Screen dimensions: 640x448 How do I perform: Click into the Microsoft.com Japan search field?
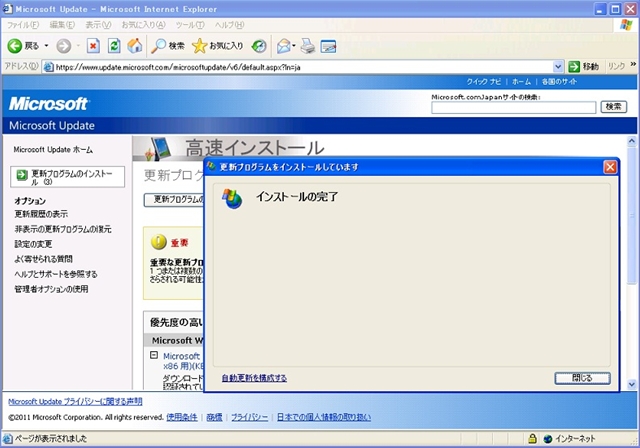pos(513,107)
